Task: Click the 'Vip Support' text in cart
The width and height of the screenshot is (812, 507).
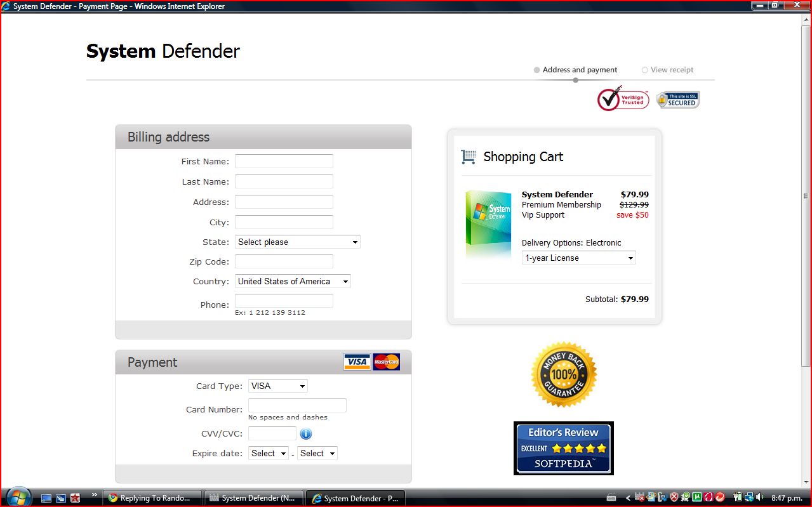Action: tap(543, 215)
